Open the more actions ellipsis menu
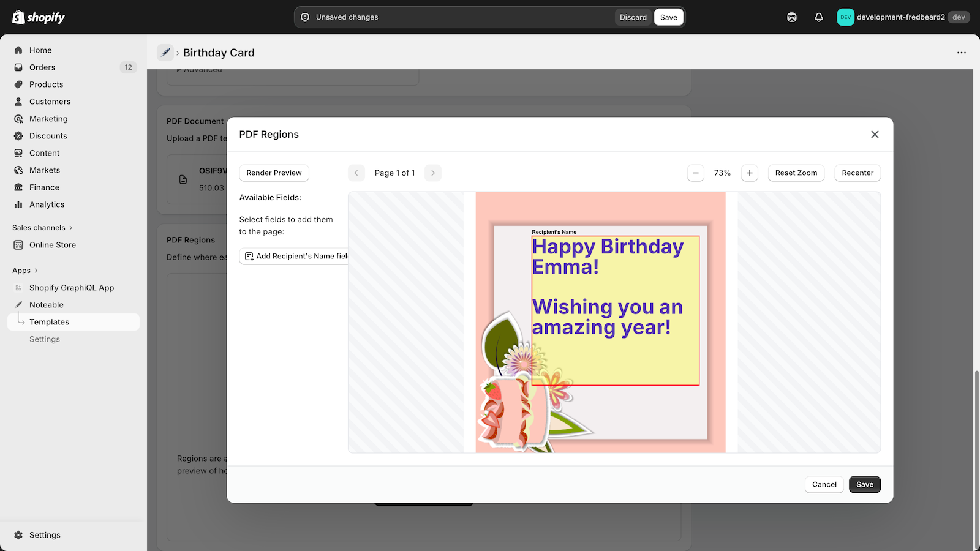Screen dimensions: 980x551 pyautogui.click(x=960, y=53)
